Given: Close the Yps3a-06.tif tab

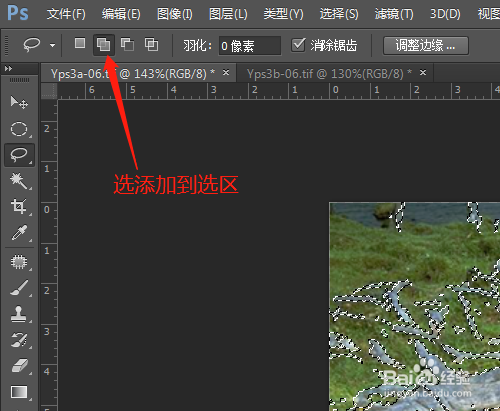Looking at the screenshot, I should pos(226,72).
